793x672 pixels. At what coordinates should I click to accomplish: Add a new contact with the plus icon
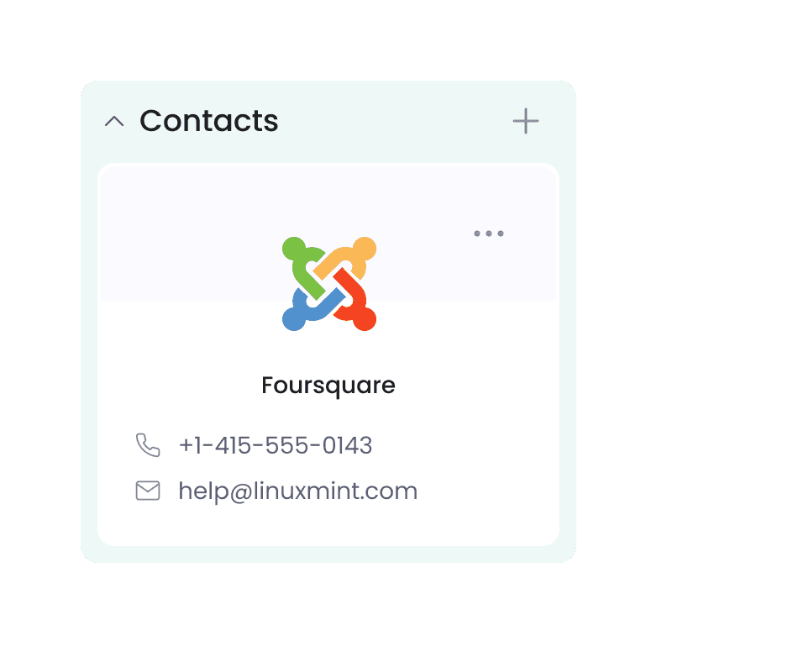click(526, 121)
